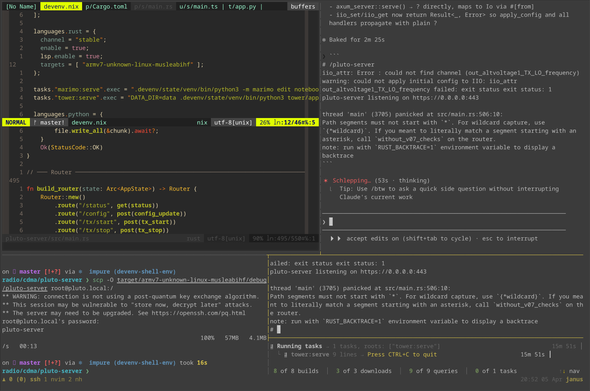Click the '9 of 9 queries' status
The image size is (590, 391).
pos(433,371)
